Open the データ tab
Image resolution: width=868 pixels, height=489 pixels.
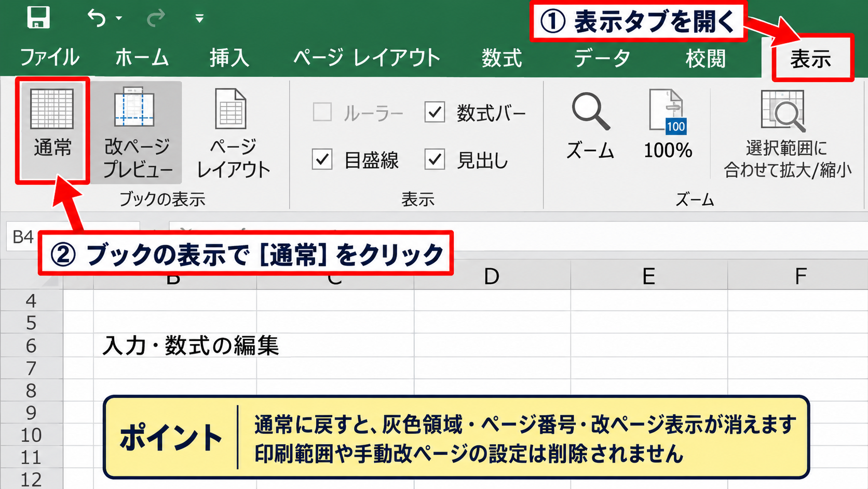click(602, 58)
